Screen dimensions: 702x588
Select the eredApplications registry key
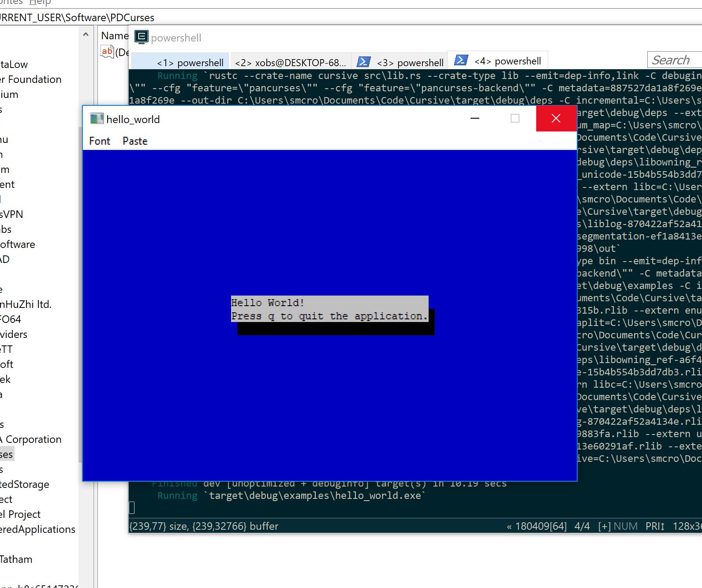point(38,529)
